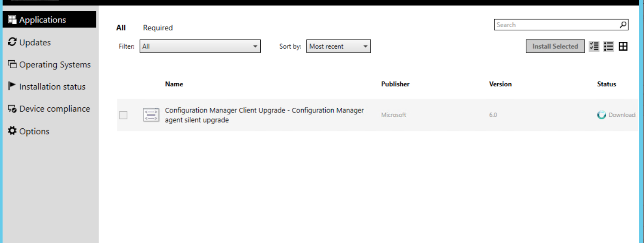Image resolution: width=644 pixels, height=243 pixels.
Task: Click the Install Selected button
Action: 555,46
